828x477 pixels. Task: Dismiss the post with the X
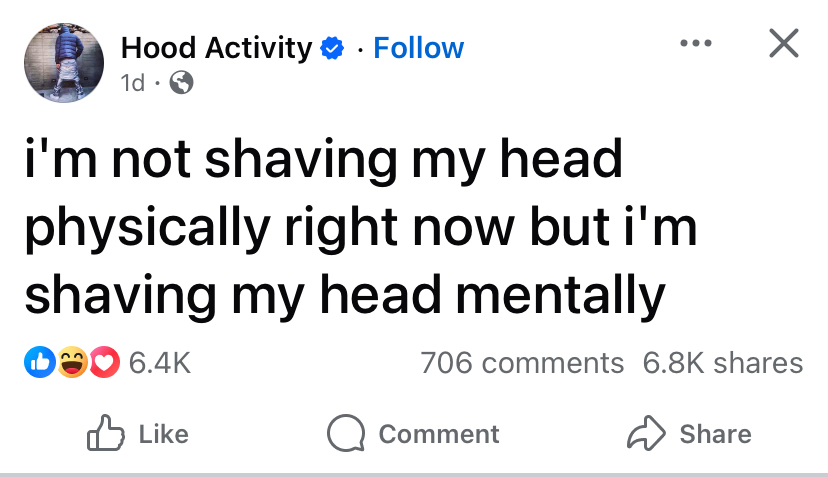pyautogui.click(x=782, y=43)
